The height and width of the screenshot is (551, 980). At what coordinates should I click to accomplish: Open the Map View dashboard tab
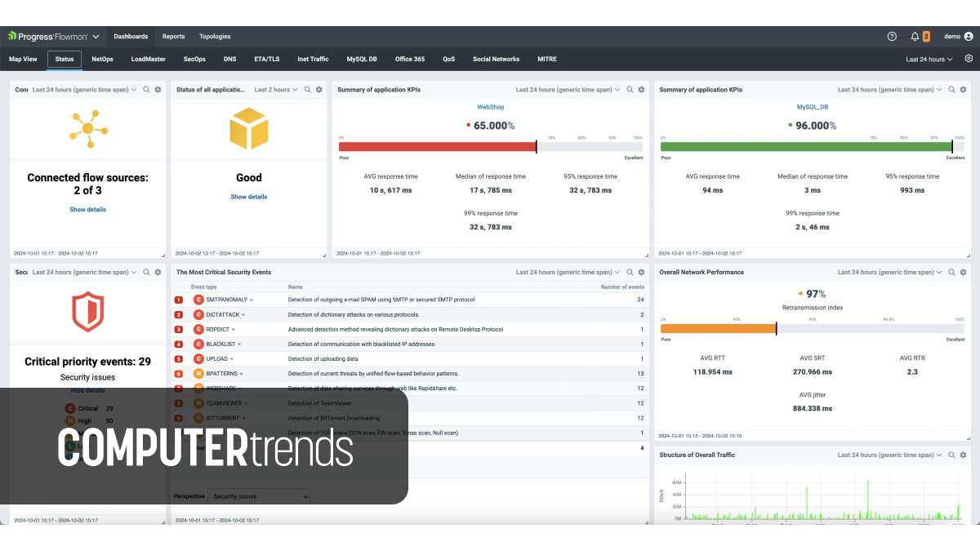pyautogui.click(x=23, y=59)
